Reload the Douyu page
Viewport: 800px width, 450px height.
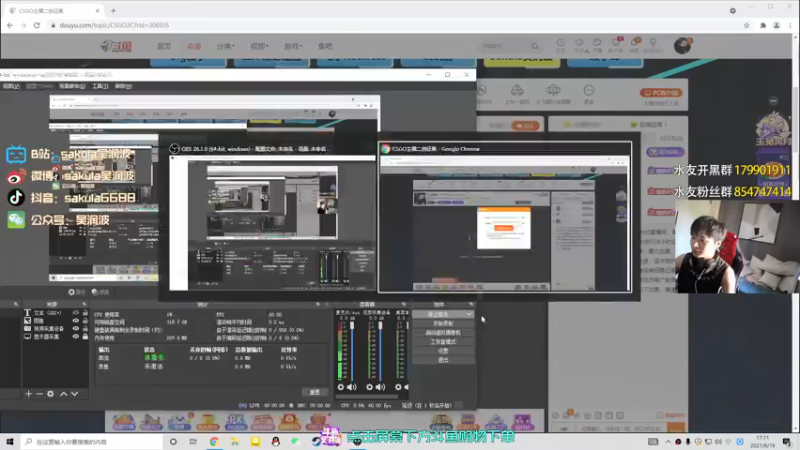(x=37, y=25)
